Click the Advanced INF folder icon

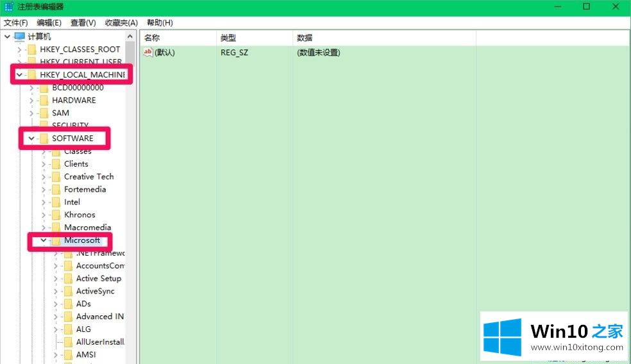(68, 317)
